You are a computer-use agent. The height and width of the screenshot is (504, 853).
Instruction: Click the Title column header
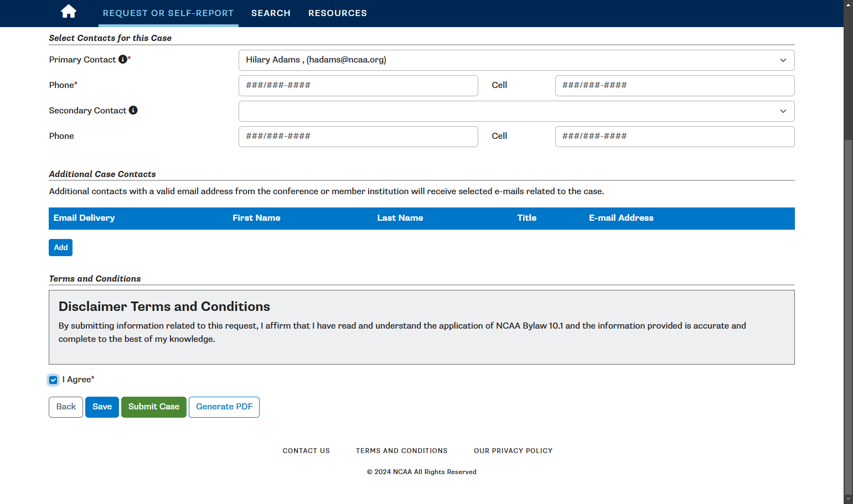(x=527, y=218)
